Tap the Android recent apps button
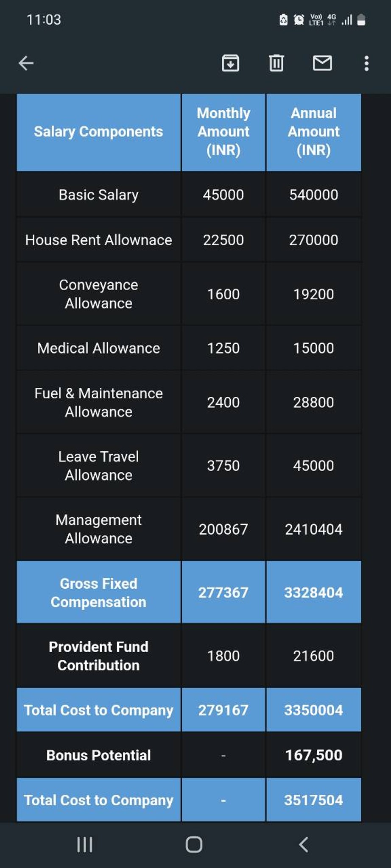391x868 pixels. point(85,844)
